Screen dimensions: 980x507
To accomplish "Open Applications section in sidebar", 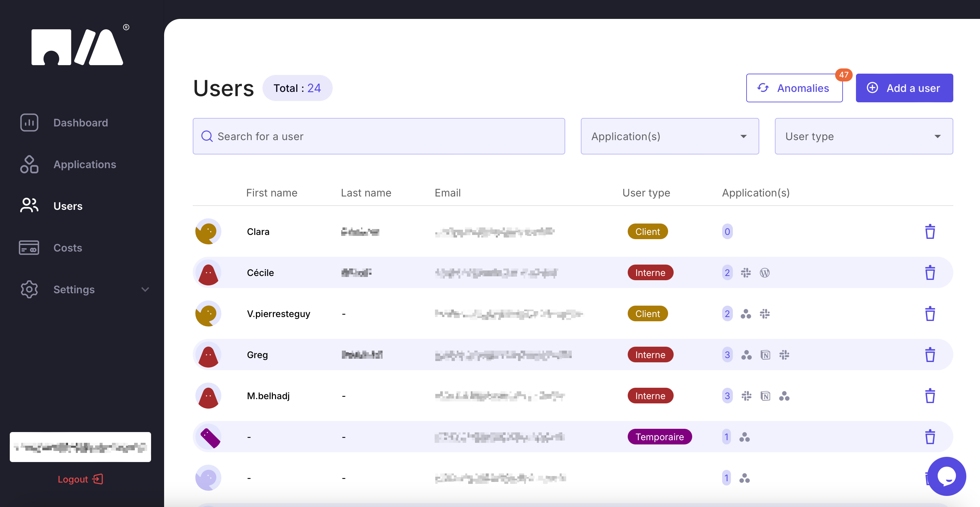I will 84,165.
